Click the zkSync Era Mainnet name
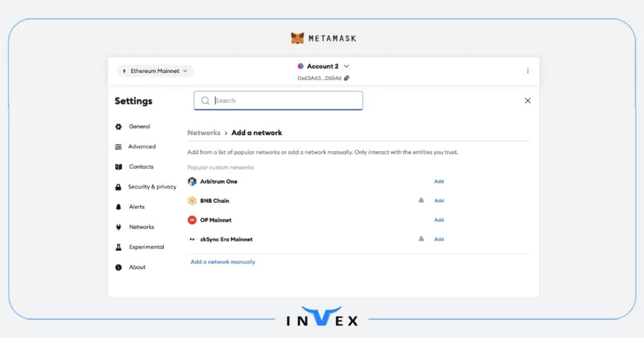This screenshot has width=644, height=338. [226, 239]
